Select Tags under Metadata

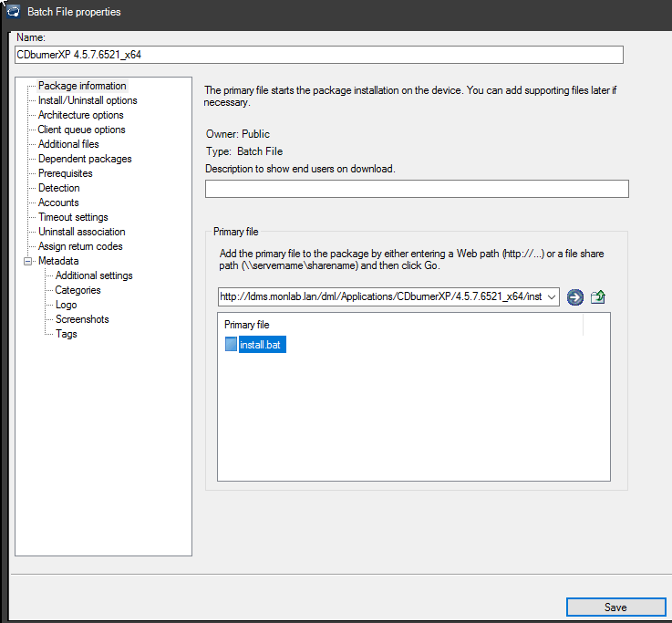coord(66,334)
